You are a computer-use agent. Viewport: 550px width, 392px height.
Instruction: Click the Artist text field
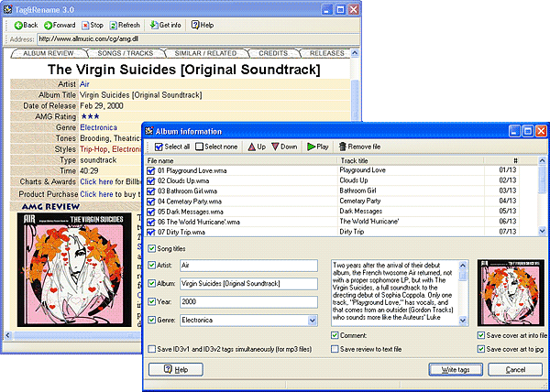coord(248,266)
